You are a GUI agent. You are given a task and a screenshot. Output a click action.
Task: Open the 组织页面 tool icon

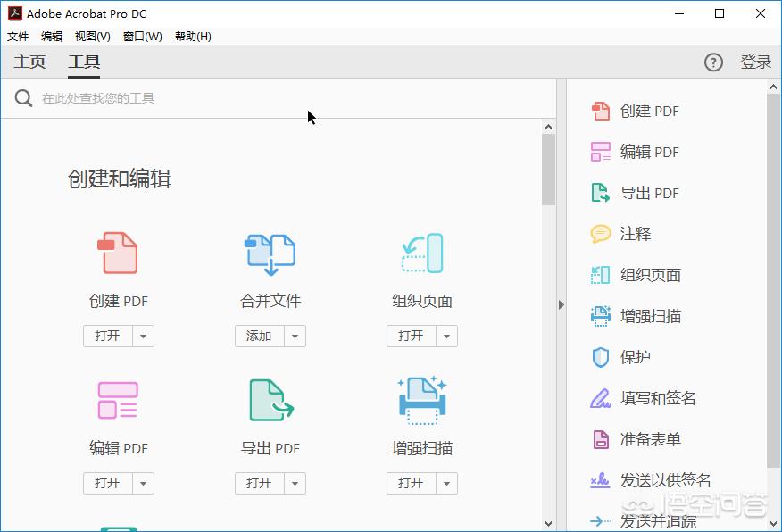point(420,253)
